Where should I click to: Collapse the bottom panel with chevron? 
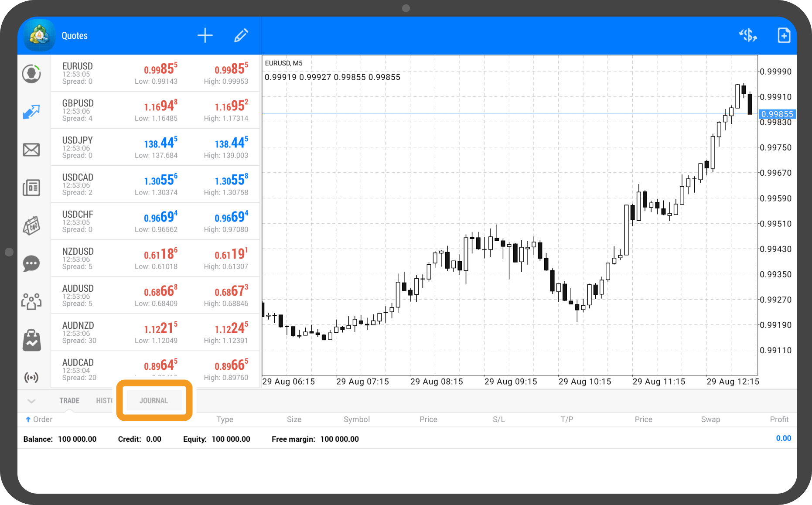pos(31,401)
